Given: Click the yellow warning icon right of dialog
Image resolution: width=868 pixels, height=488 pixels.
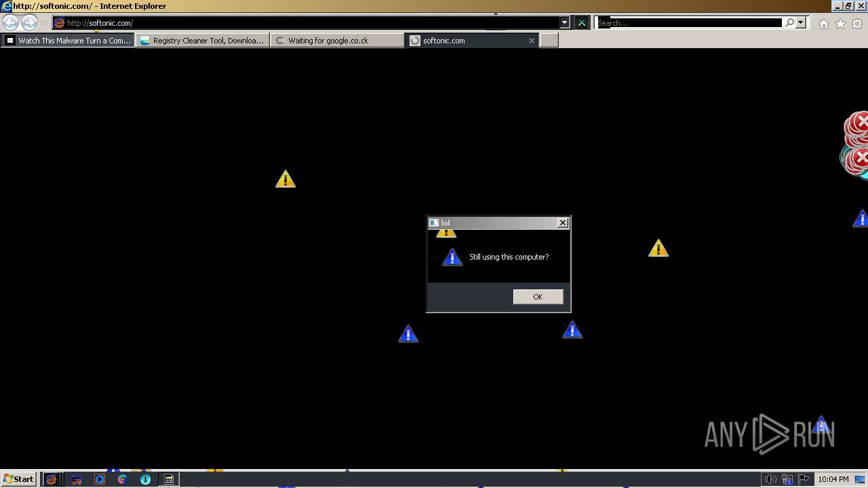Looking at the screenshot, I should [x=658, y=248].
